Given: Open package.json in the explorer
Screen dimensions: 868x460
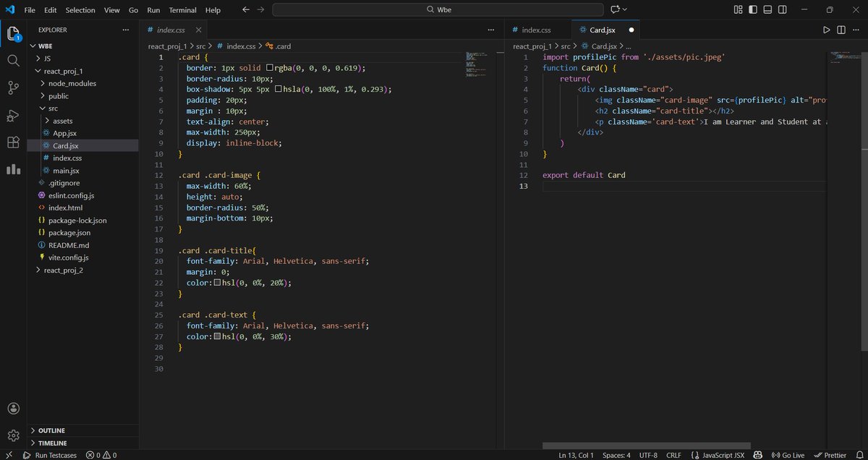Looking at the screenshot, I should click(69, 233).
